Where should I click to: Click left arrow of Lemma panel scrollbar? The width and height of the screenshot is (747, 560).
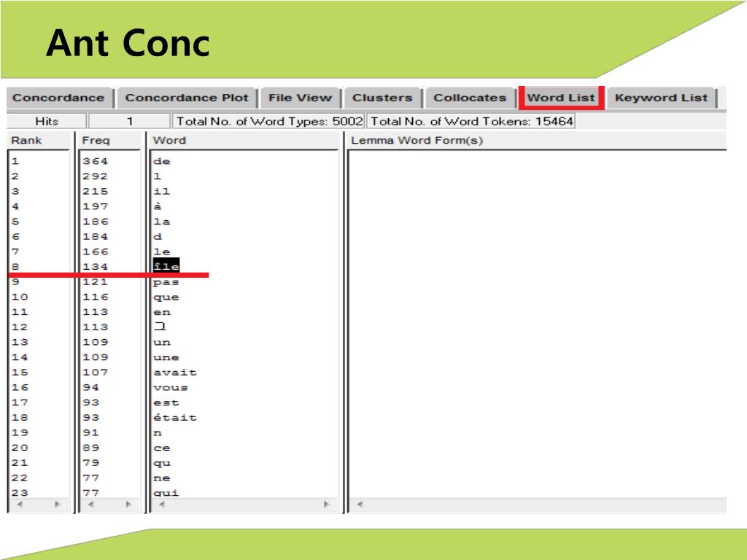pos(360,505)
